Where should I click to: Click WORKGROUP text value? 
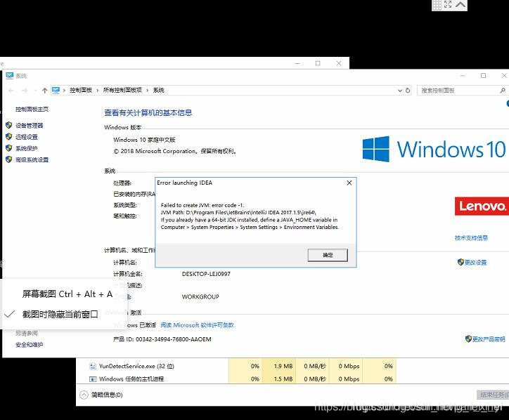[x=200, y=297]
